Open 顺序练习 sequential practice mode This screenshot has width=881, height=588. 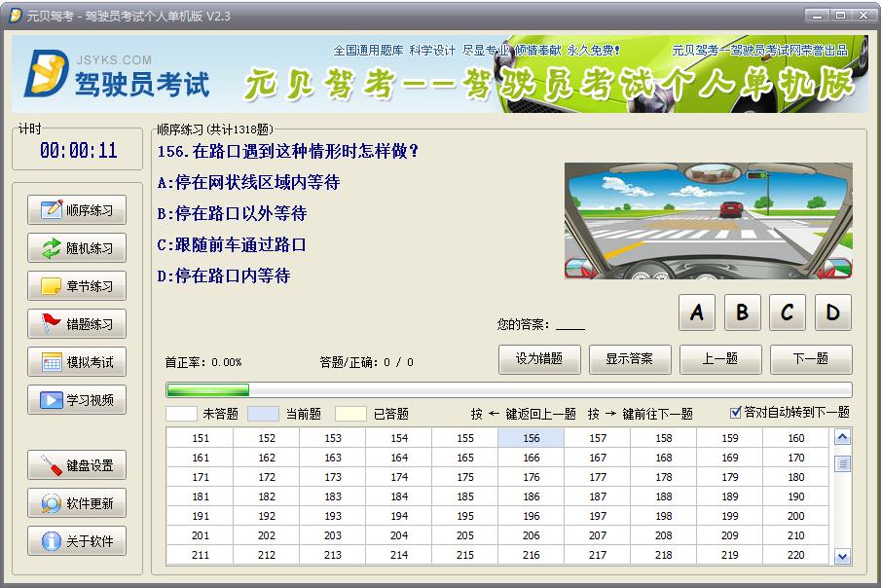(x=77, y=210)
